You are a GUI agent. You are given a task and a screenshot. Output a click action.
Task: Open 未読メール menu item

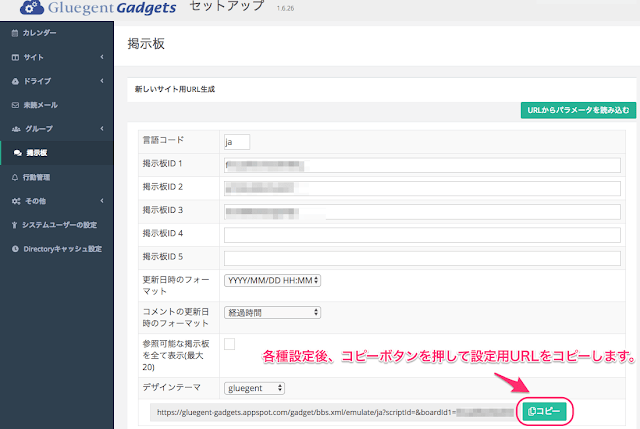coord(57,105)
